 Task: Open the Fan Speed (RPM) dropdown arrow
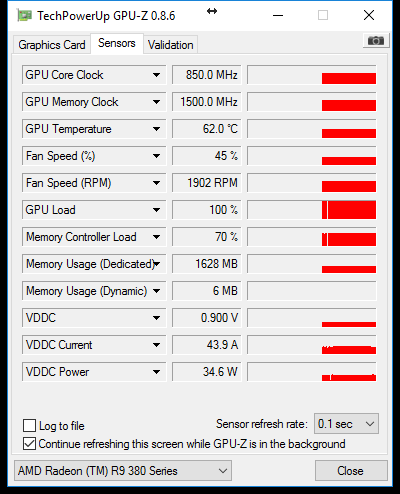coord(156,183)
